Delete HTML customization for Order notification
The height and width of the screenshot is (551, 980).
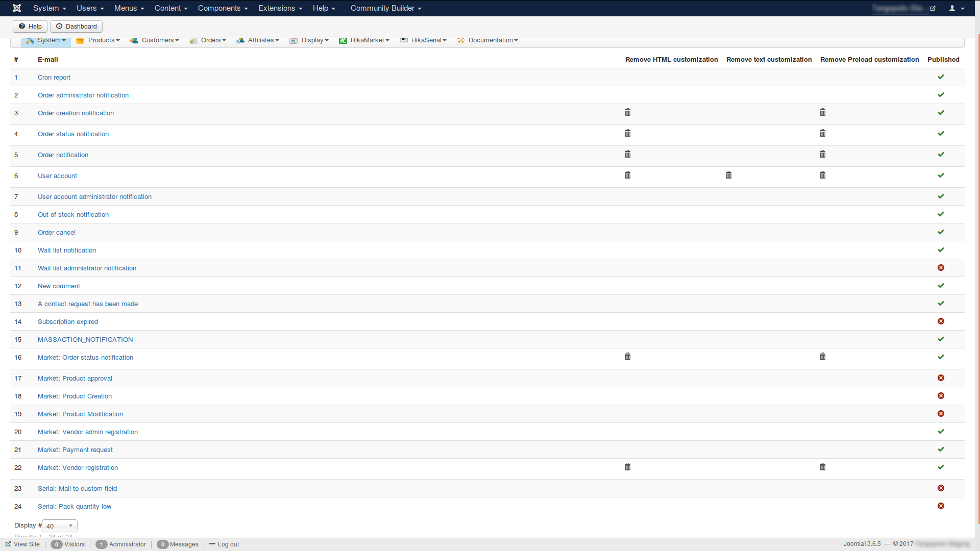click(x=628, y=154)
